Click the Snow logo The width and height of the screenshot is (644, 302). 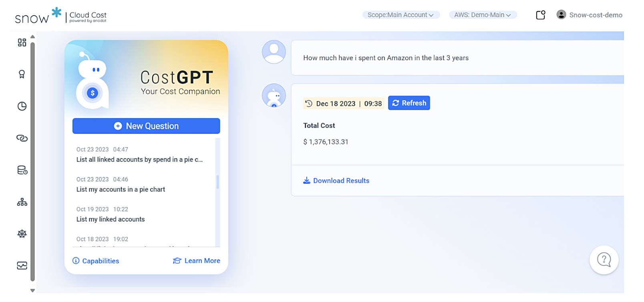pyautogui.click(x=38, y=16)
